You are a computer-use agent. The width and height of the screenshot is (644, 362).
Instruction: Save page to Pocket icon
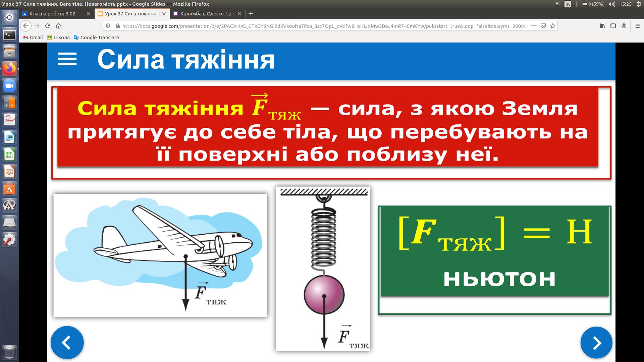543,26
